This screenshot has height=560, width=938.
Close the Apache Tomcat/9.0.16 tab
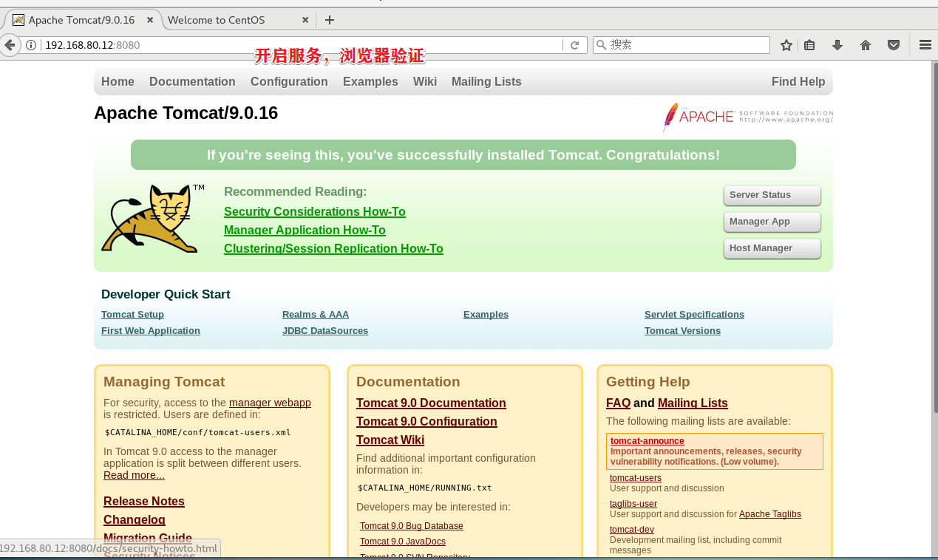150,20
